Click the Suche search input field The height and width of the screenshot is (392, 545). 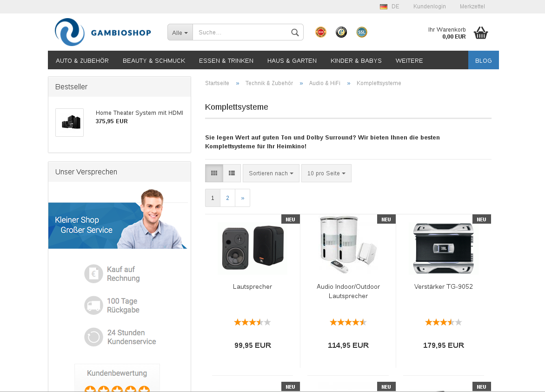click(241, 33)
